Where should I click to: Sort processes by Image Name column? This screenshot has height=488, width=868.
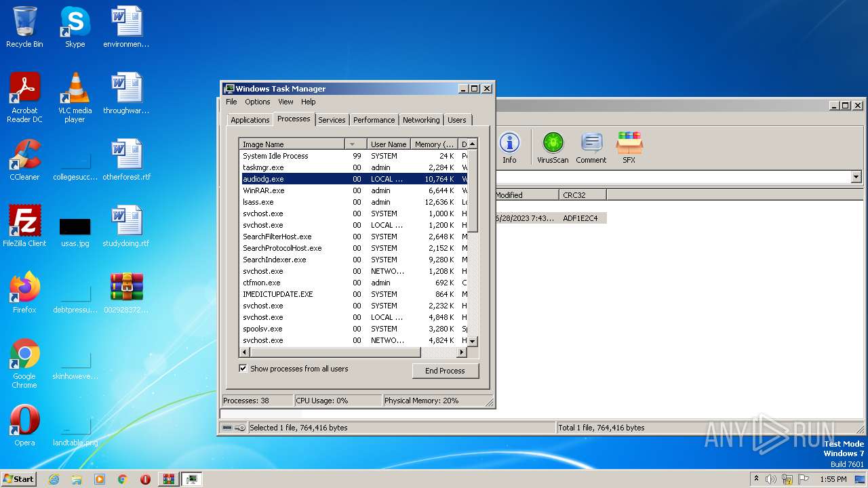point(292,144)
